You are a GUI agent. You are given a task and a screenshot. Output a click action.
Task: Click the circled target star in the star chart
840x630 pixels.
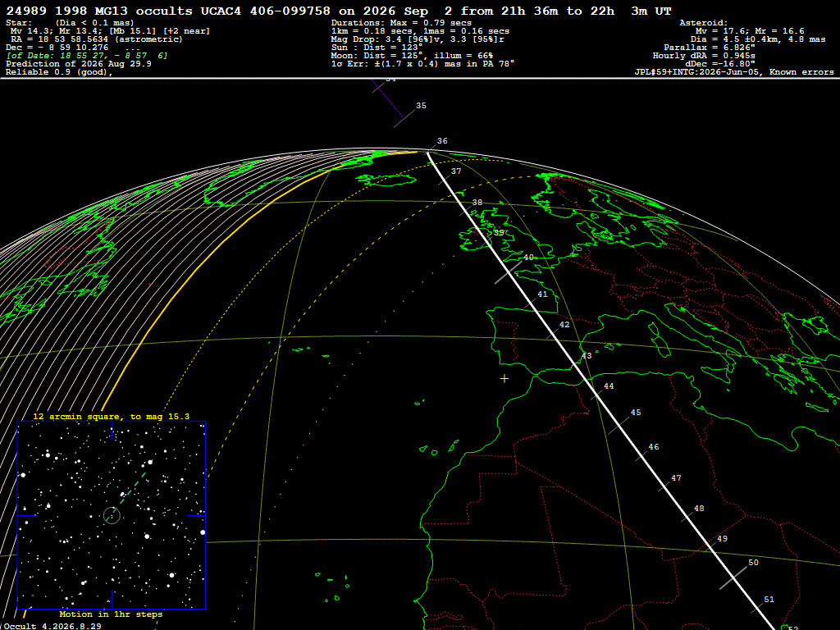(112, 515)
